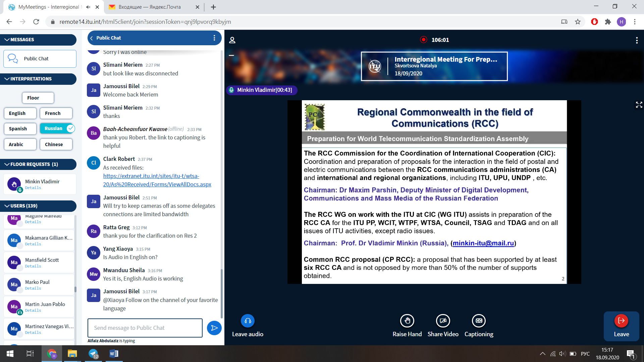Image resolution: width=644 pixels, height=362 pixels.
Task: Open Chrome extensions puzzle icon
Action: [x=608, y=22]
